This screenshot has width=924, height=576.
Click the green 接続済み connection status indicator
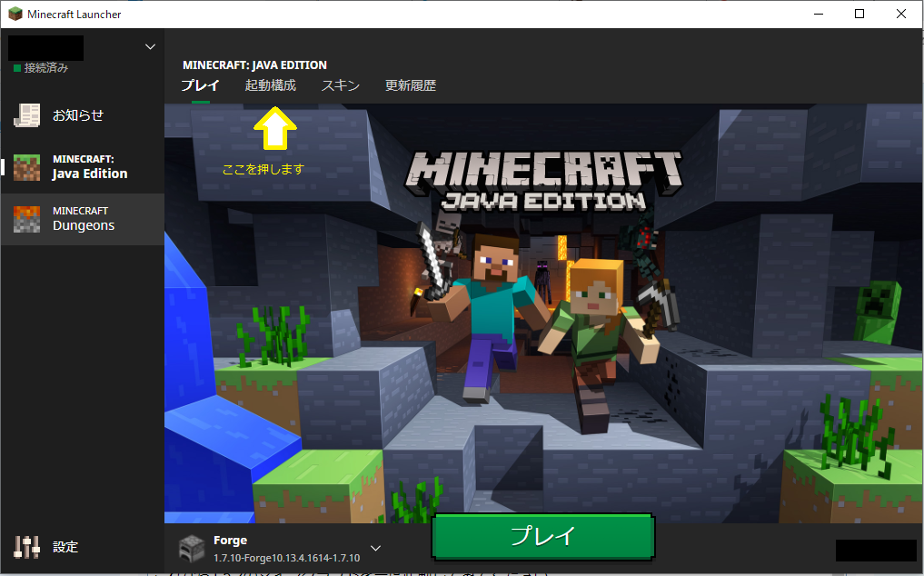coord(16,67)
